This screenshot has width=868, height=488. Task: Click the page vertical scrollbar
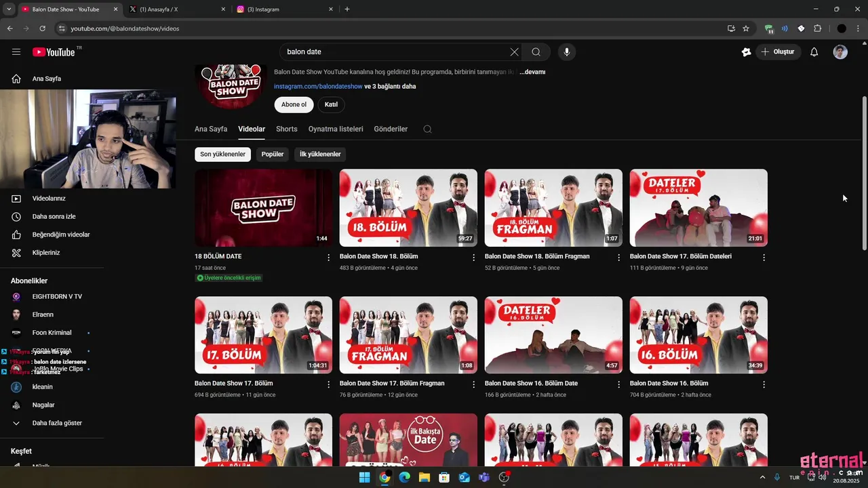click(864, 173)
